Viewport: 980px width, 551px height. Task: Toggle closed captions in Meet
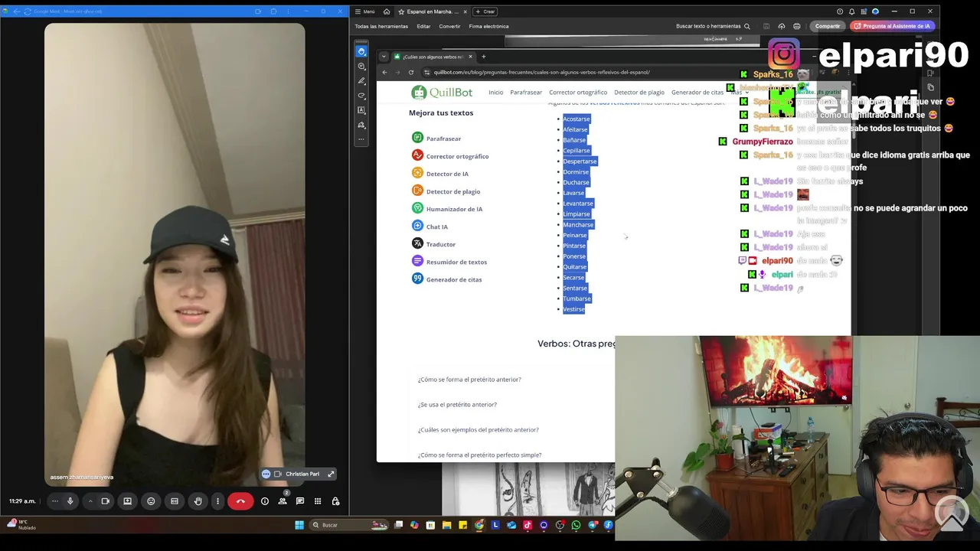click(175, 501)
